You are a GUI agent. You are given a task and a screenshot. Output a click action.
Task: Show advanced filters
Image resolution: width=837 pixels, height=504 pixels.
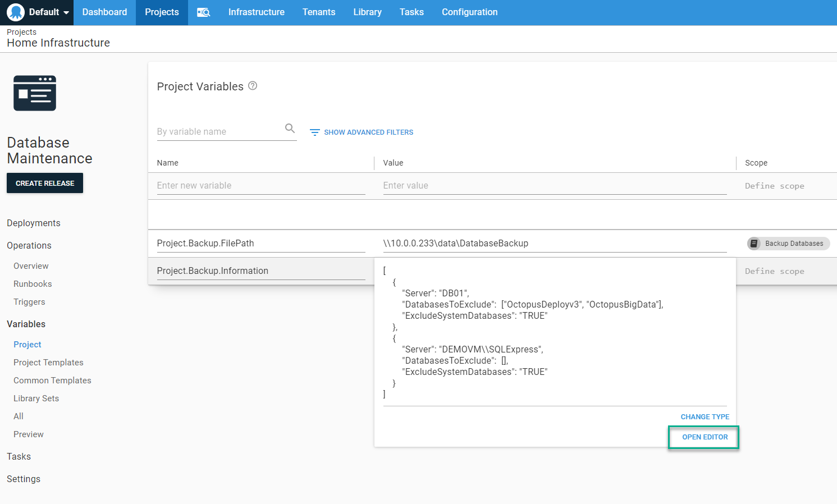368,132
